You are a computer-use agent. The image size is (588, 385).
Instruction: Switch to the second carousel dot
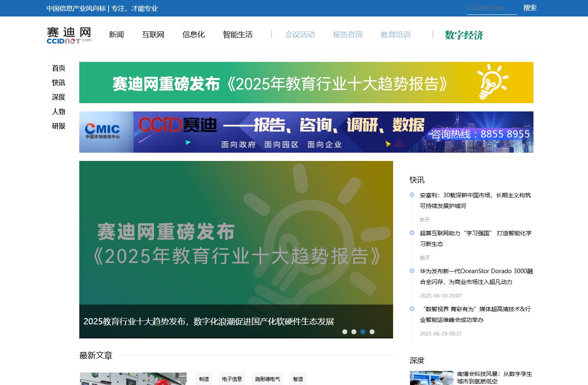354,332
